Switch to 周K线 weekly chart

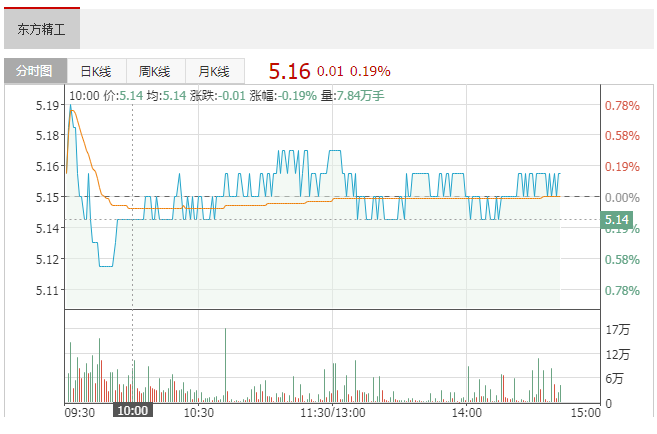[155, 72]
